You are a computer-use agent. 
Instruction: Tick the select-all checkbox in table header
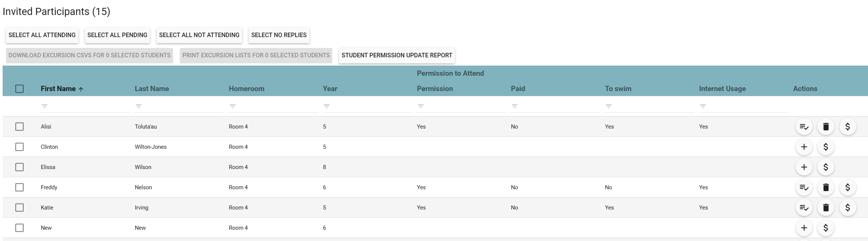[x=19, y=89]
